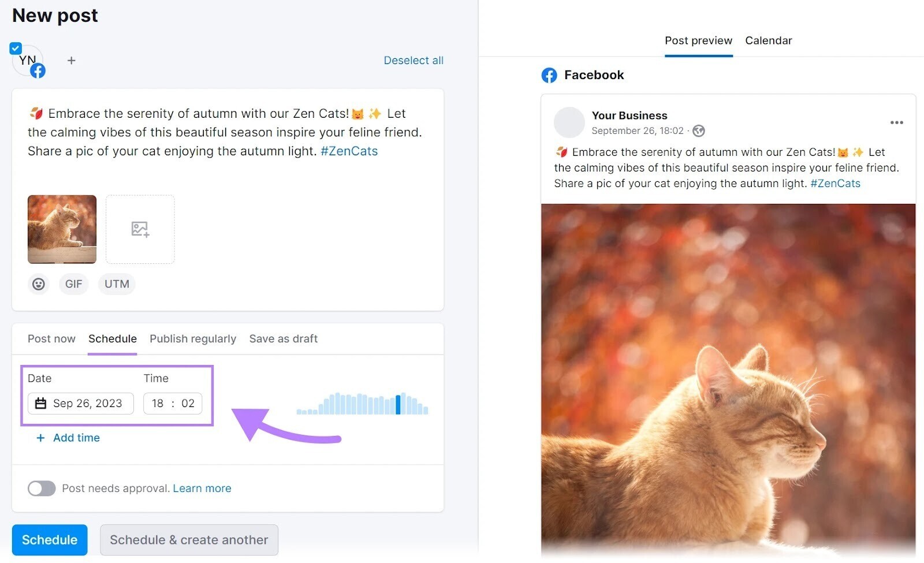This screenshot has height=563, width=924.
Task: Click the highlighted bar in time chart
Action: (x=398, y=404)
